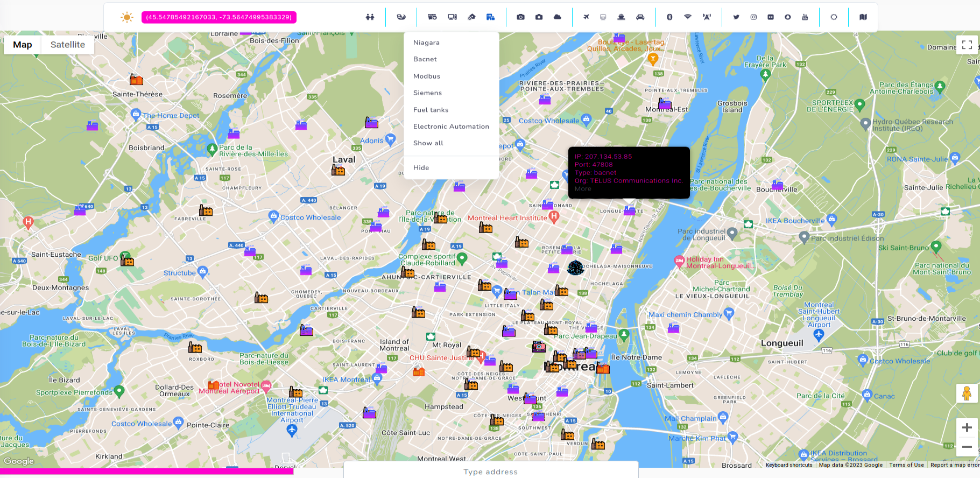Click the Snapchat icon in toolbar
The height and width of the screenshot is (478, 980).
[788, 17]
